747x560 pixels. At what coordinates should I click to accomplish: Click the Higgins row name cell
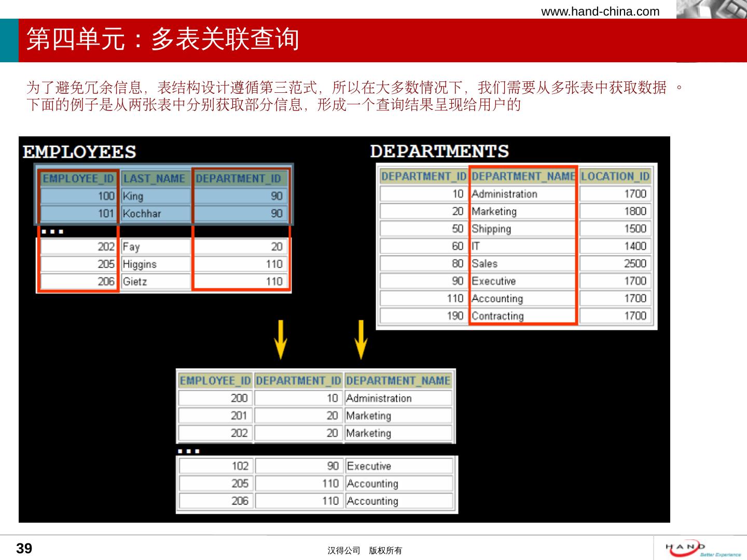[x=156, y=264]
